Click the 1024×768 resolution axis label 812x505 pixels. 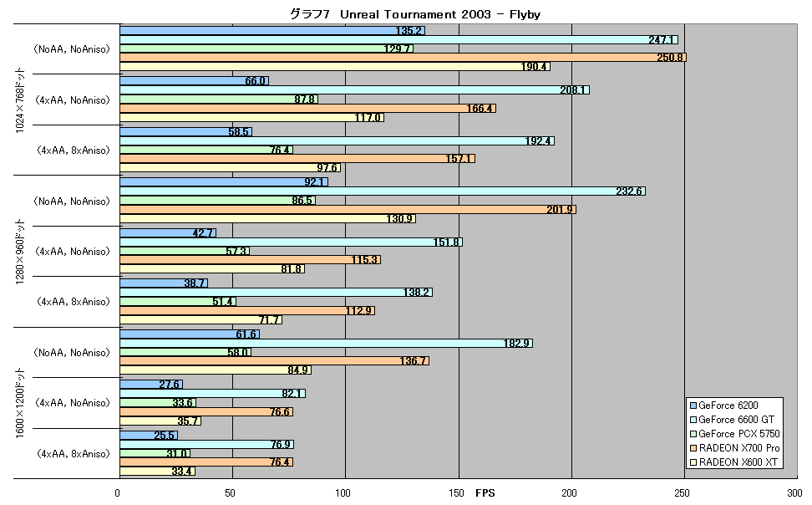20,100
